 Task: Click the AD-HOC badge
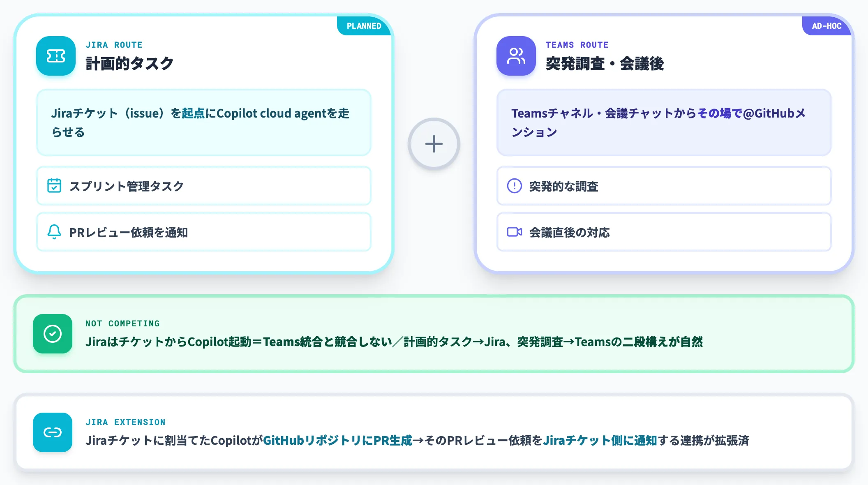(x=826, y=26)
